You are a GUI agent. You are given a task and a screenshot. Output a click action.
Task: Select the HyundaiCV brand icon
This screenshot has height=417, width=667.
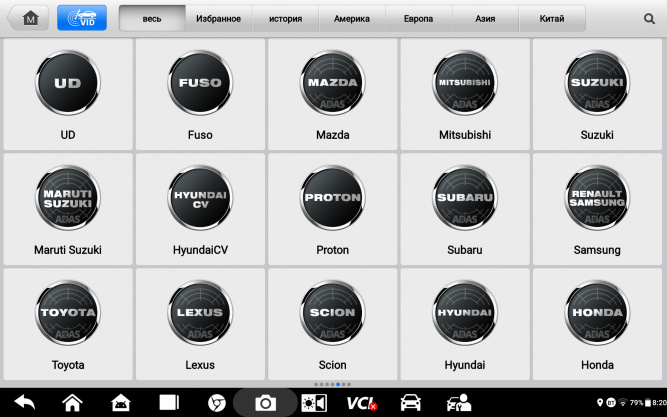tap(200, 198)
